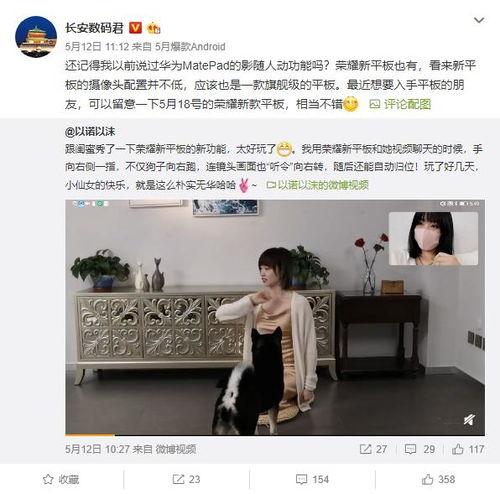The width and height of the screenshot is (500, 494).
Task: Open 长安数码君 profile avatar
Action: click(x=36, y=37)
